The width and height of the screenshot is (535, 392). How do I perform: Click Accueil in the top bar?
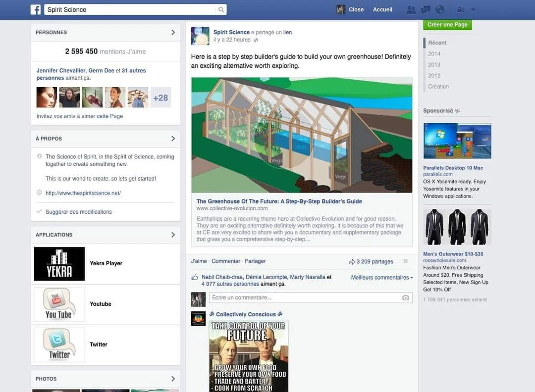click(x=382, y=9)
